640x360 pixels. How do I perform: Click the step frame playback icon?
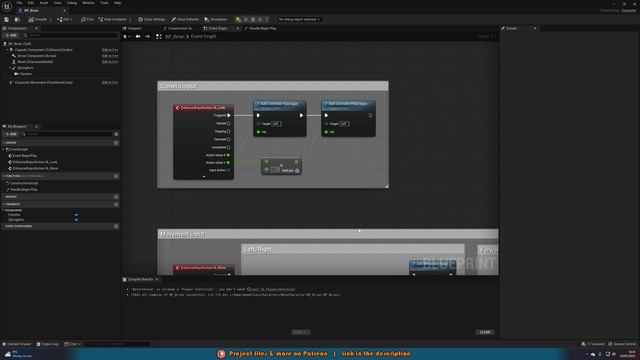click(246, 19)
